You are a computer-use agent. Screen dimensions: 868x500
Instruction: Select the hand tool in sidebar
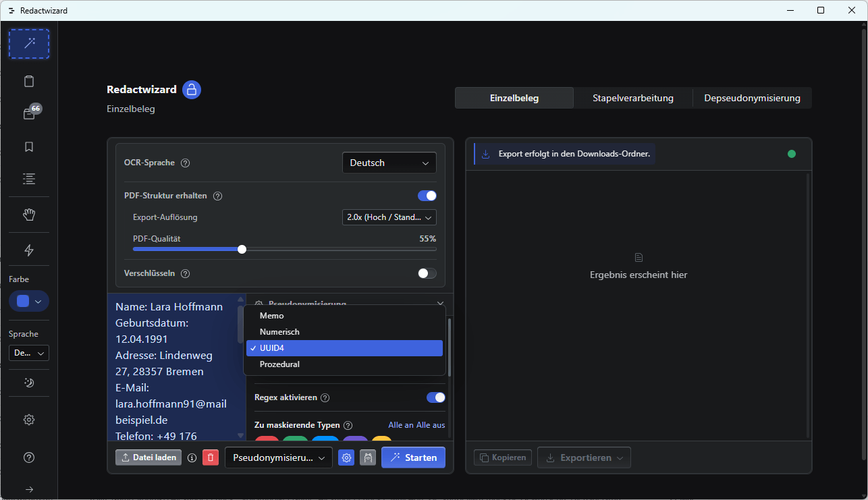[29, 215]
